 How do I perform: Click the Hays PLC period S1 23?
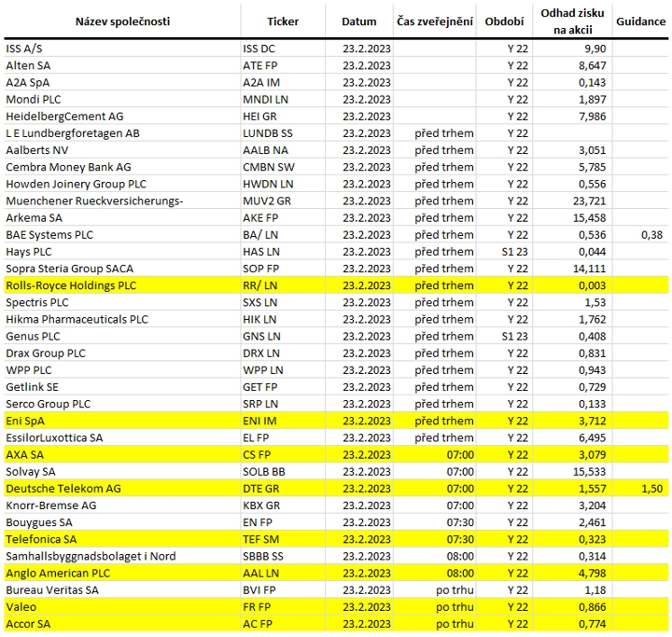[514, 252]
